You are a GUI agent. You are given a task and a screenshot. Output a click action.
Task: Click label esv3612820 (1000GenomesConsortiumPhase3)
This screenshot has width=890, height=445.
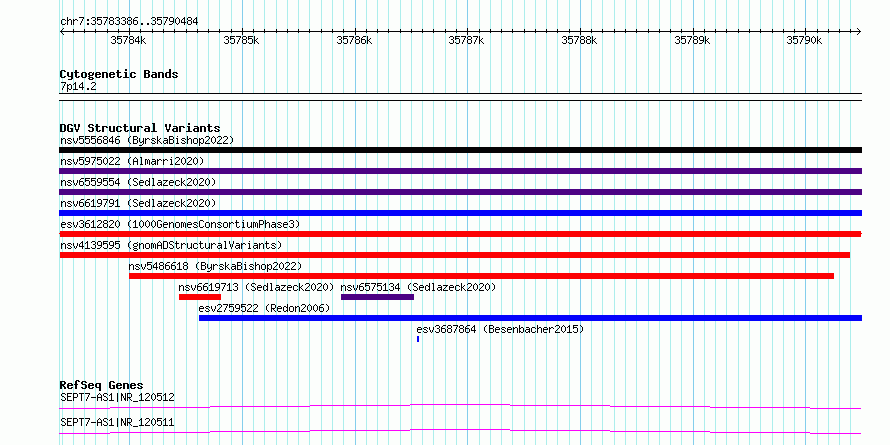point(180,224)
